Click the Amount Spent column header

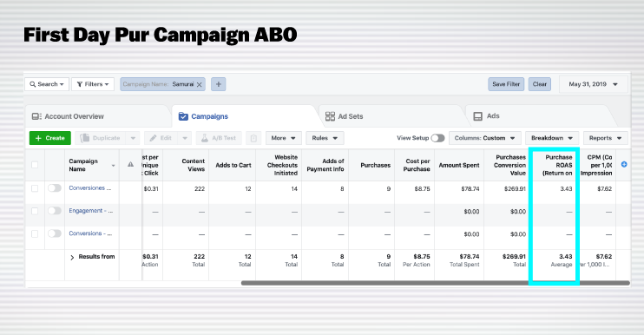click(x=459, y=165)
